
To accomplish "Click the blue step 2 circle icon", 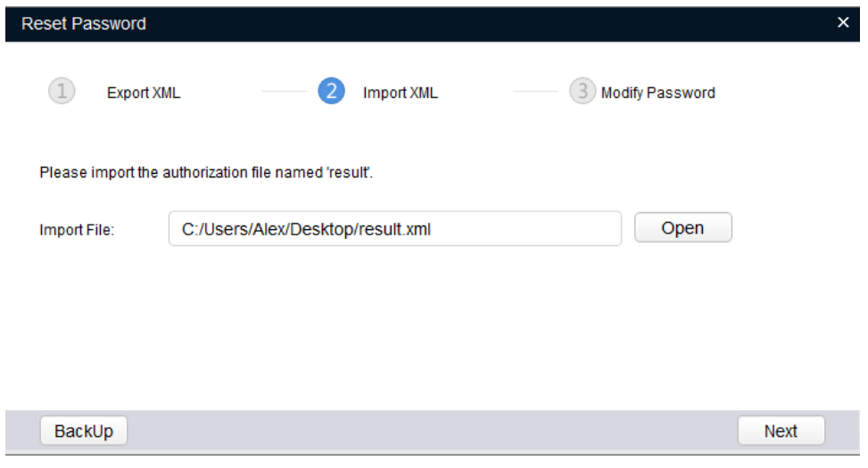I will click(329, 92).
